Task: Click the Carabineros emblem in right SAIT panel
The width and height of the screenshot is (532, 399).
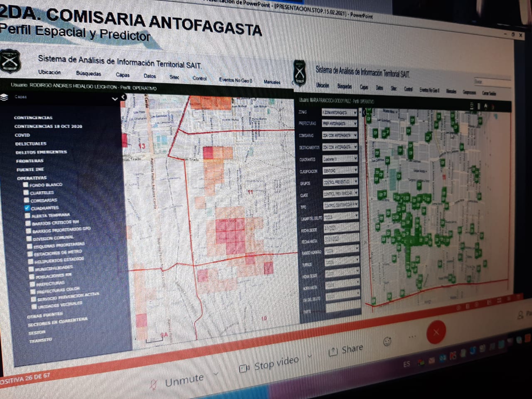Action: tap(300, 72)
